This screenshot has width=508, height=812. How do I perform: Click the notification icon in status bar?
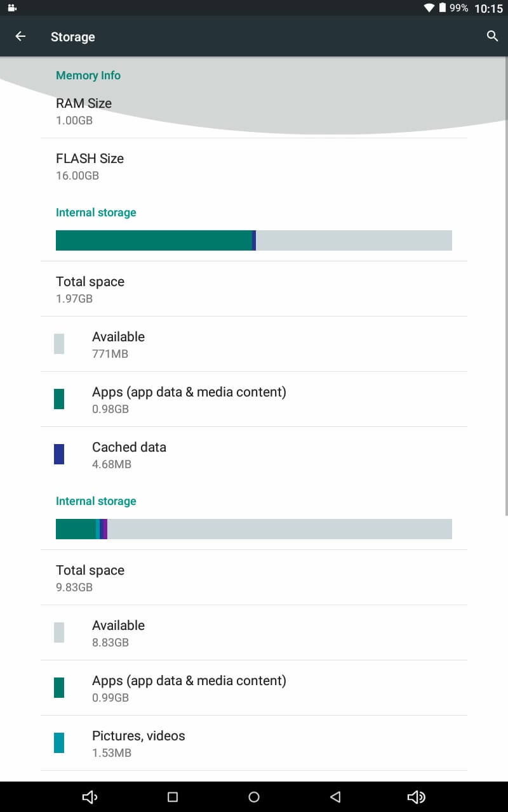pyautogui.click(x=12, y=8)
